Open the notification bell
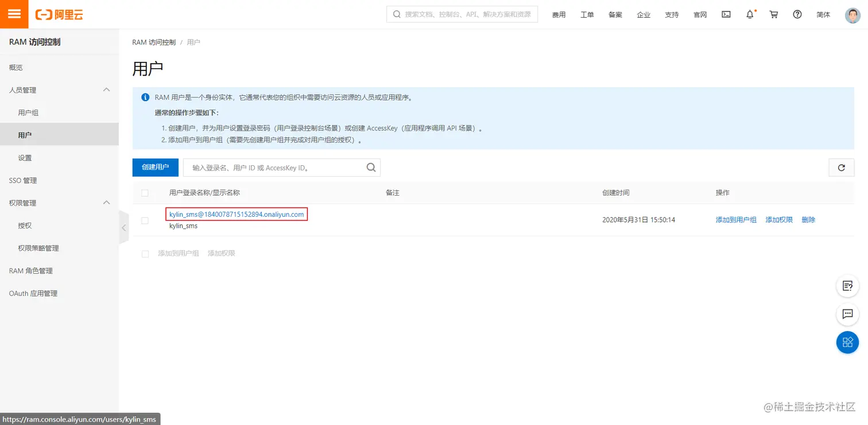 click(750, 15)
